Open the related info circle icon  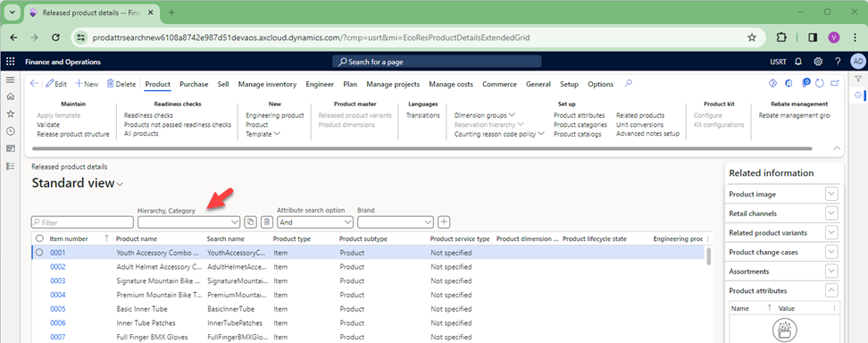pos(858,95)
